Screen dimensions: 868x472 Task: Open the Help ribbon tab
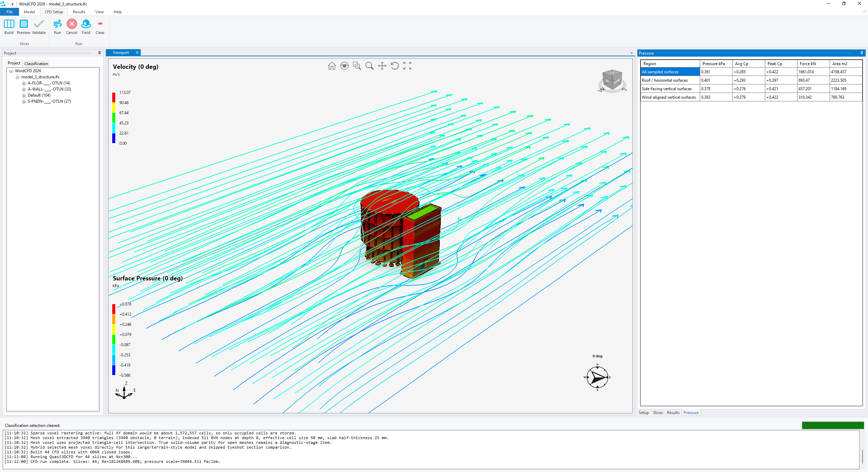pos(117,12)
